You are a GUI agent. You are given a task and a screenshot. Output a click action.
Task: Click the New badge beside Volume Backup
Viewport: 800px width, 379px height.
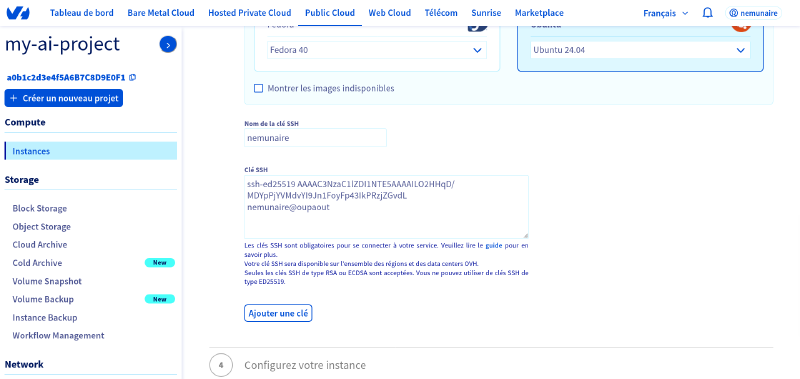click(160, 299)
